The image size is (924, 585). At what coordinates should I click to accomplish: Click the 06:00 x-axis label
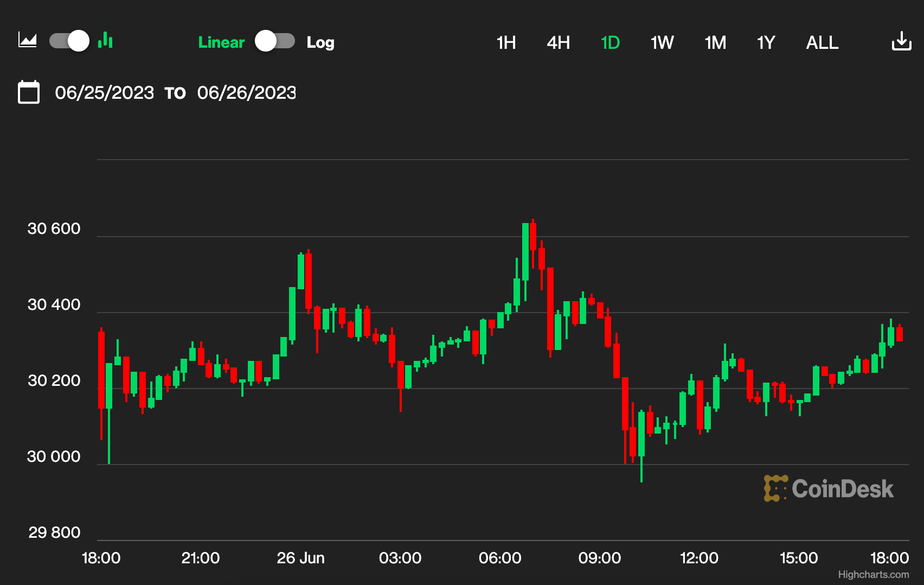coord(500,558)
